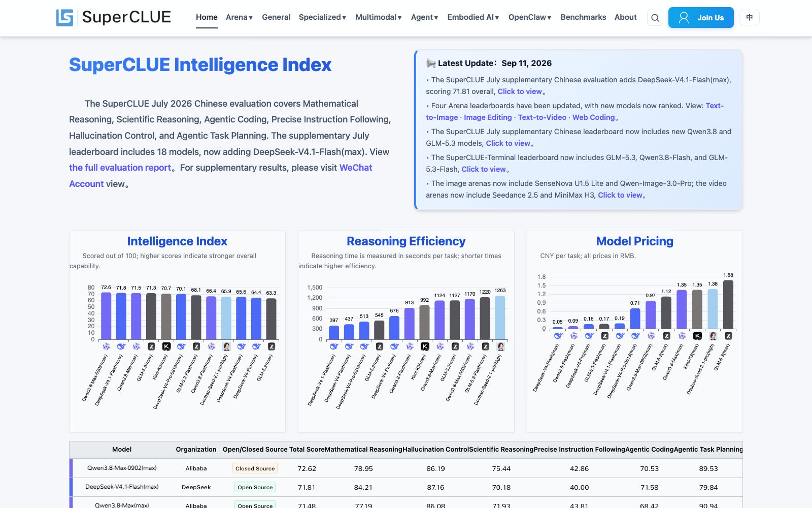The height and width of the screenshot is (508, 812).
Task: Click GLM logo under the 71.3 bar
Action: click(x=151, y=346)
